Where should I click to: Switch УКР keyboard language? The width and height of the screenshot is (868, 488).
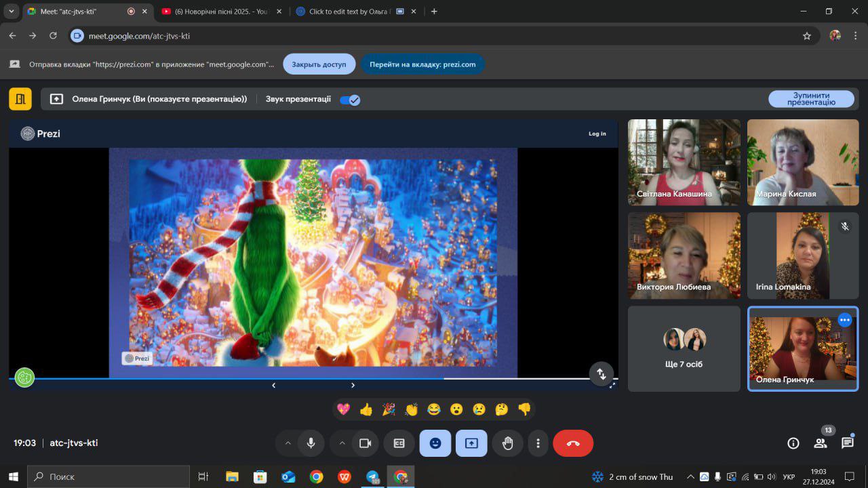pos(789,477)
